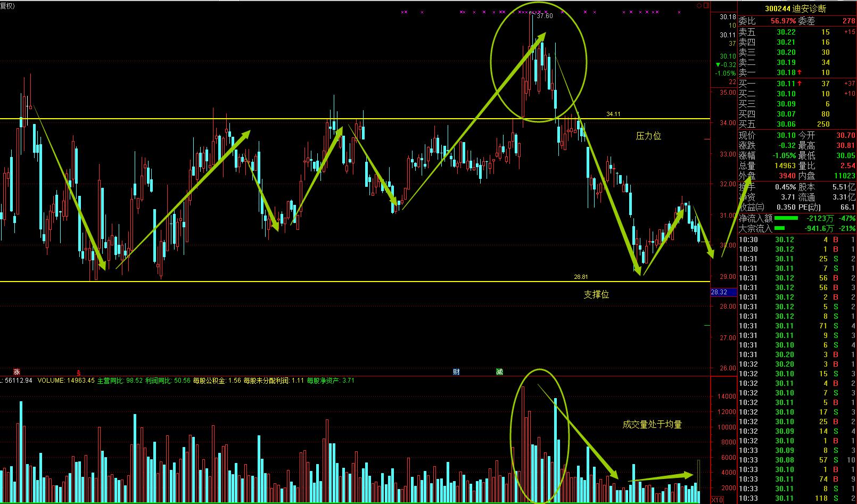Select the 10:33 tick with volume 118

coord(797,498)
